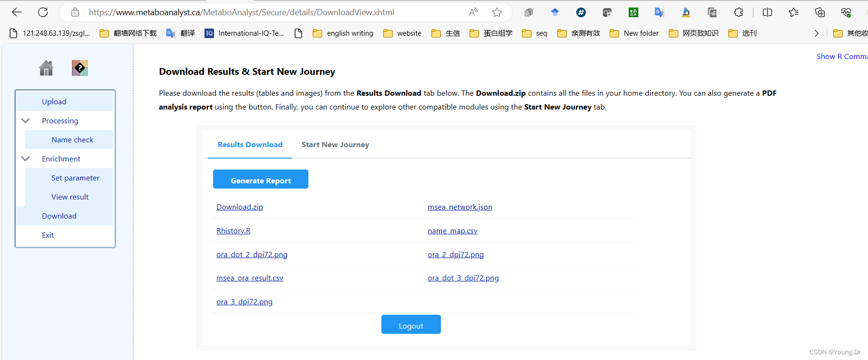Image resolution: width=868 pixels, height=360 pixels.
Task: Open Browser essentials heart icon
Action: (x=846, y=12)
